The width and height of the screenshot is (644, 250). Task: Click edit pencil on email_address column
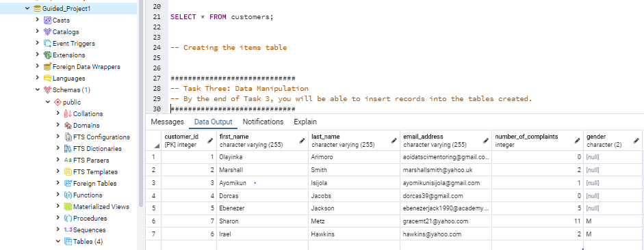tap(487, 141)
